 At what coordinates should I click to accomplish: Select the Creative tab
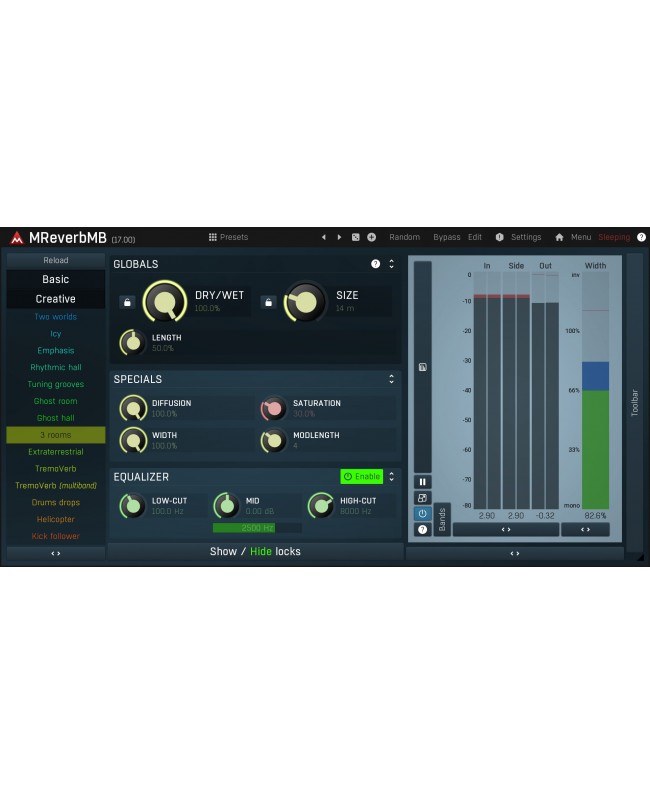[56, 299]
